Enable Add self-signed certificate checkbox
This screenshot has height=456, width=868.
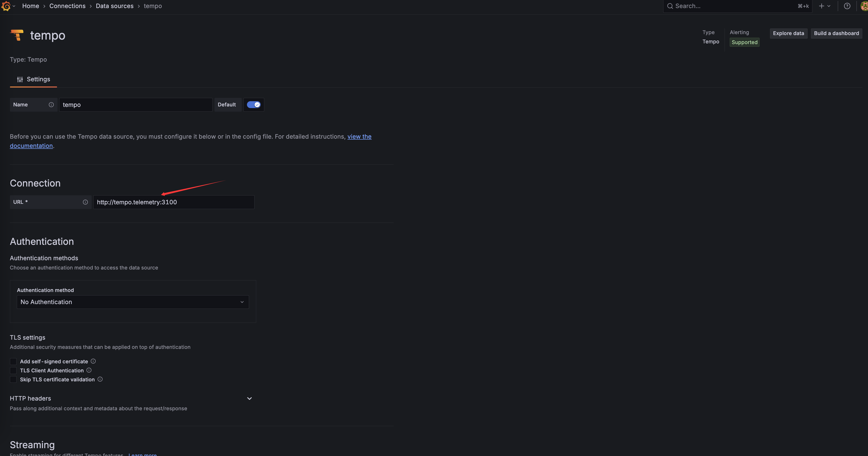pyautogui.click(x=13, y=362)
